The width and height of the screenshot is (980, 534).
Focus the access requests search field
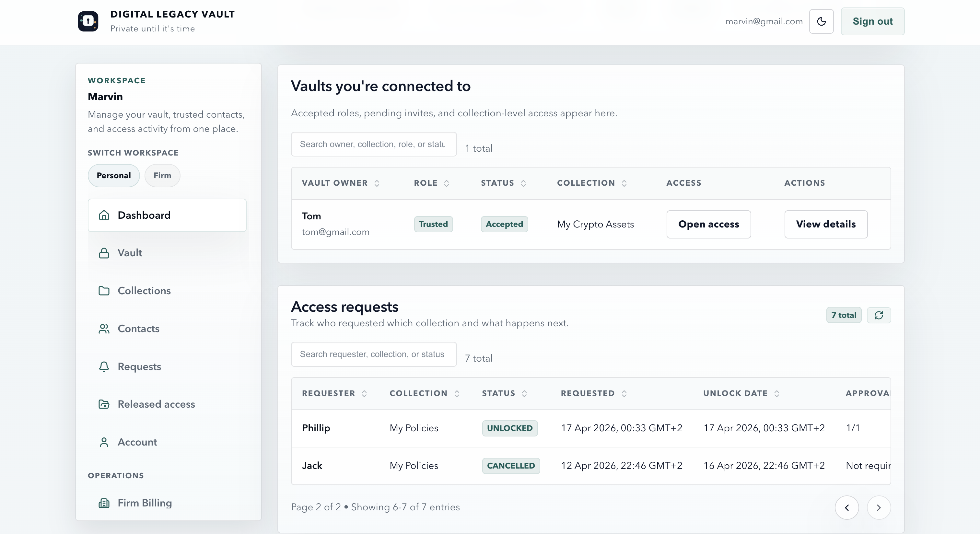pyautogui.click(x=374, y=354)
